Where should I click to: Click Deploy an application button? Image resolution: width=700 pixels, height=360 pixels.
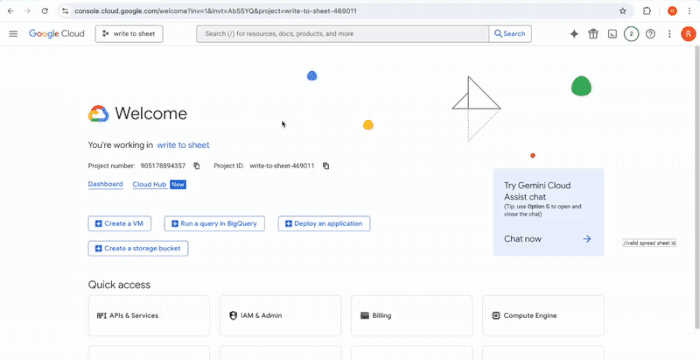(x=324, y=224)
